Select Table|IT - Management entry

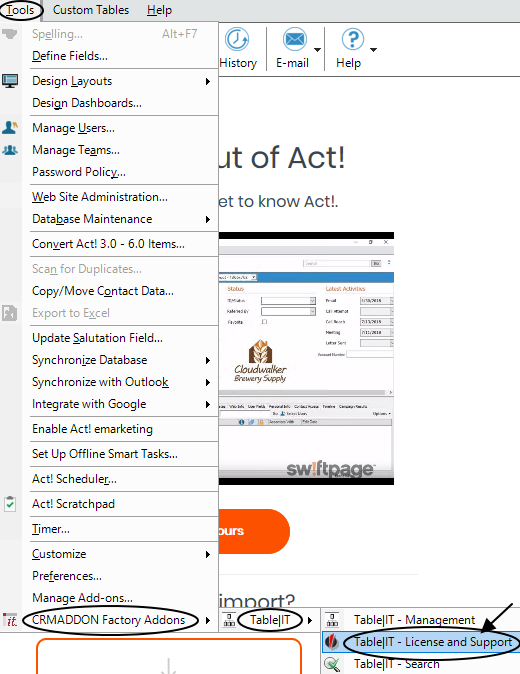(414, 620)
